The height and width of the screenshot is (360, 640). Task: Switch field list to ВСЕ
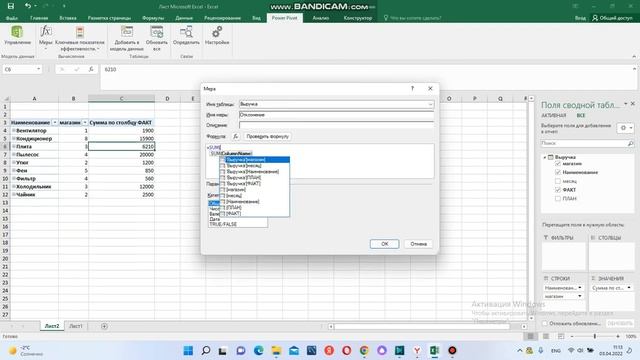[x=580, y=116]
